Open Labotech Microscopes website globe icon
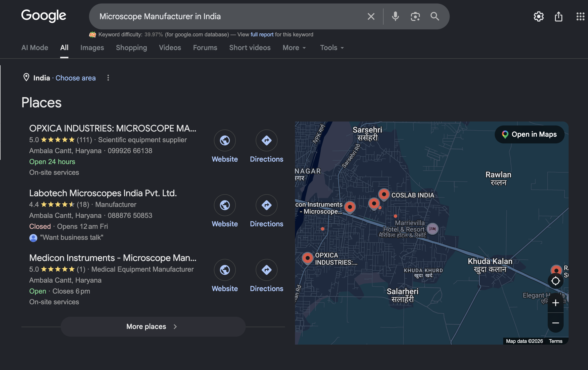The height and width of the screenshot is (370, 588). coord(225,205)
